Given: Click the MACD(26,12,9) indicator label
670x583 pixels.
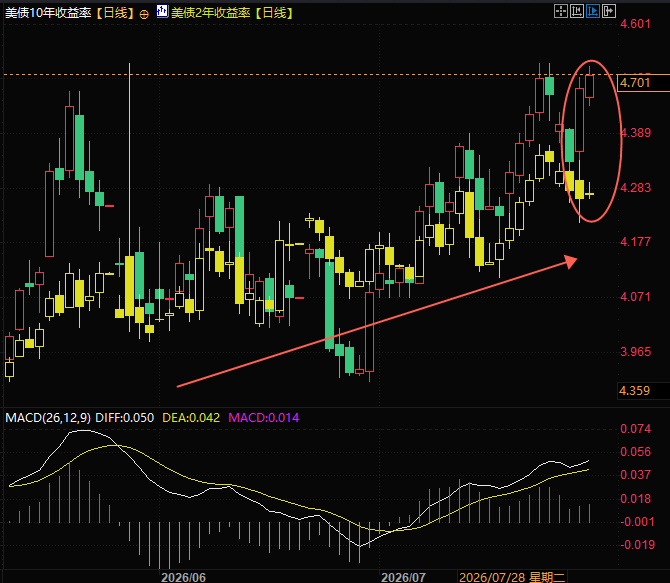Looking at the screenshot, I should coord(48,418).
